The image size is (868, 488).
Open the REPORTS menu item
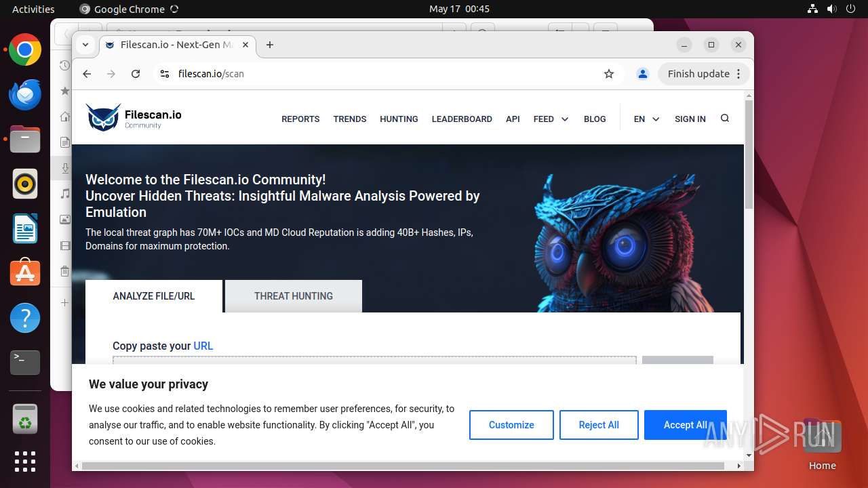coord(300,119)
